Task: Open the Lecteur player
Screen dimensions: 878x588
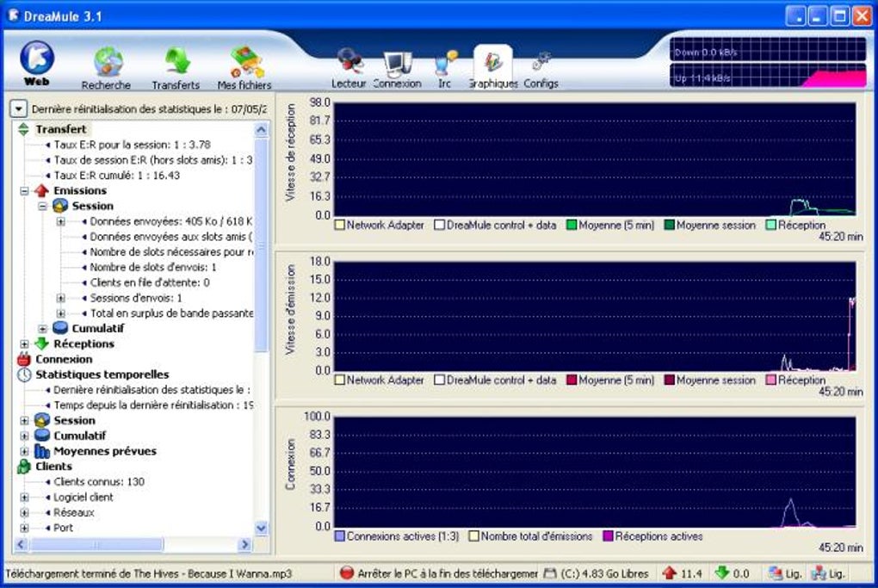Action: [x=349, y=68]
